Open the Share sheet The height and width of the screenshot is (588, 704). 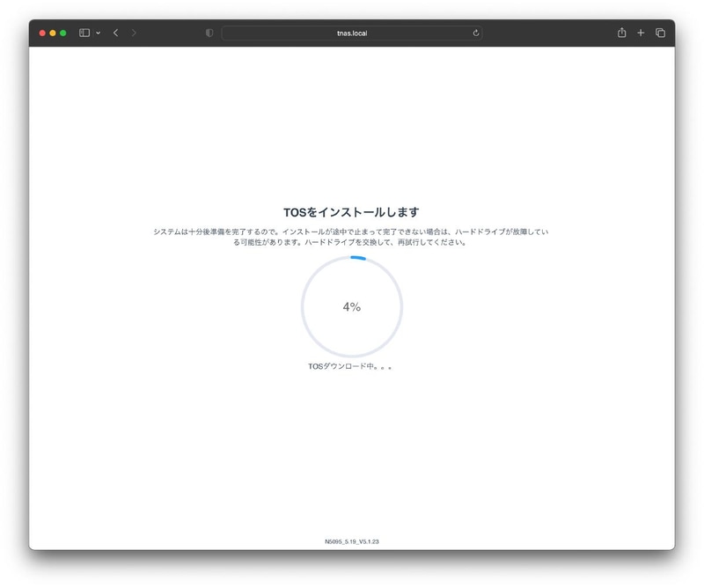pos(623,31)
